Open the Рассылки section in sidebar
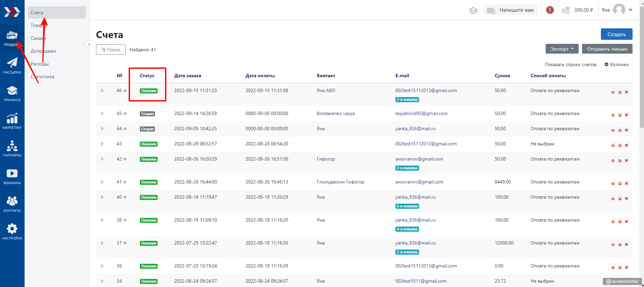The width and height of the screenshot is (644, 287). 12,66
